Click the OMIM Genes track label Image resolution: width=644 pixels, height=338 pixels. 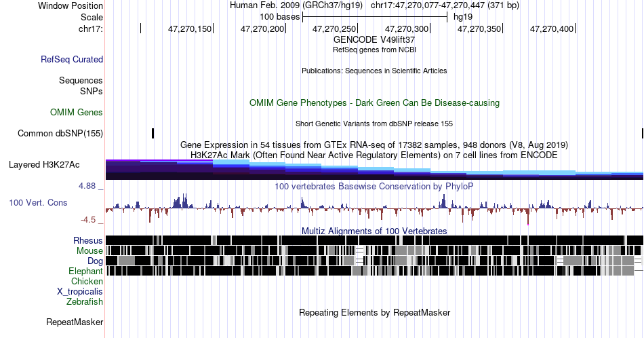point(77,112)
